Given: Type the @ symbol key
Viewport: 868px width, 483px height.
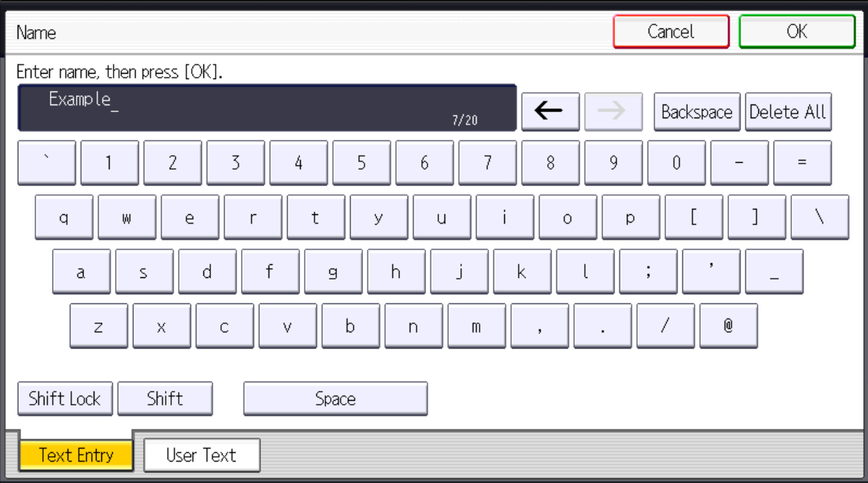Looking at the screenshot, I should coord(728,326).
